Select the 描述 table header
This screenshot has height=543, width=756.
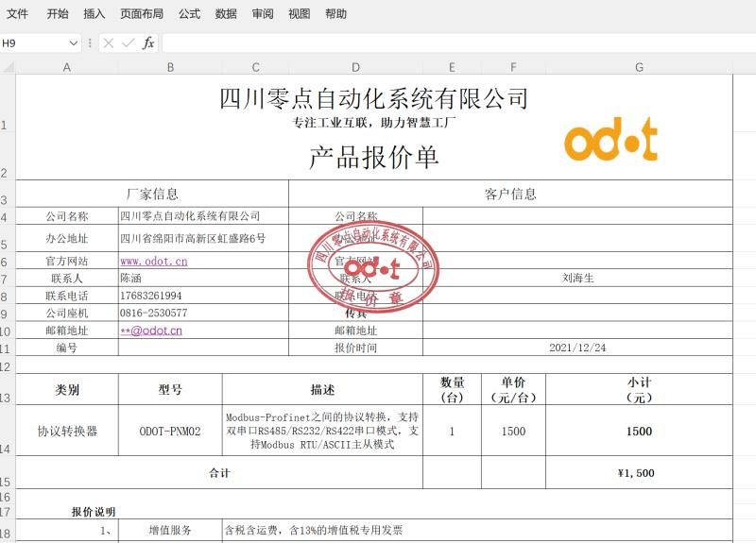pyautogui.click(x=322, y=389)
